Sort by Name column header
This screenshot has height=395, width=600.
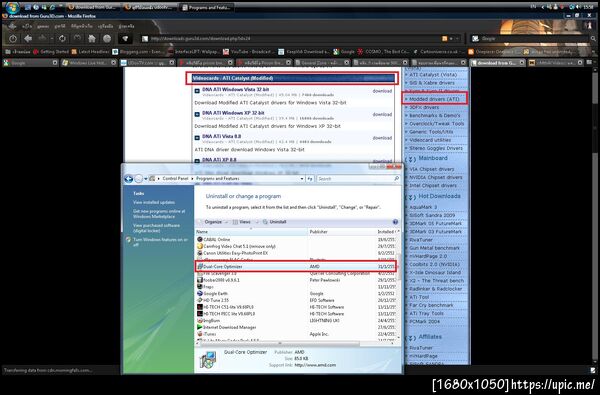(251, 232)
